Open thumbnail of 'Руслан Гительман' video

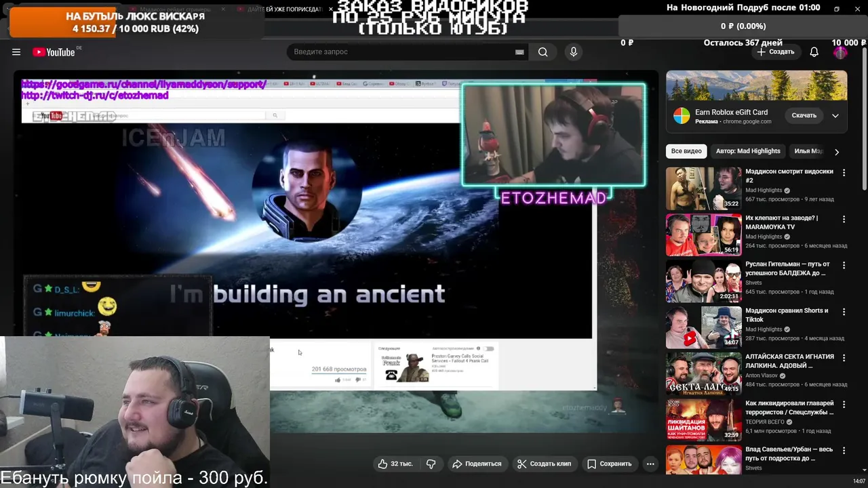703,281
